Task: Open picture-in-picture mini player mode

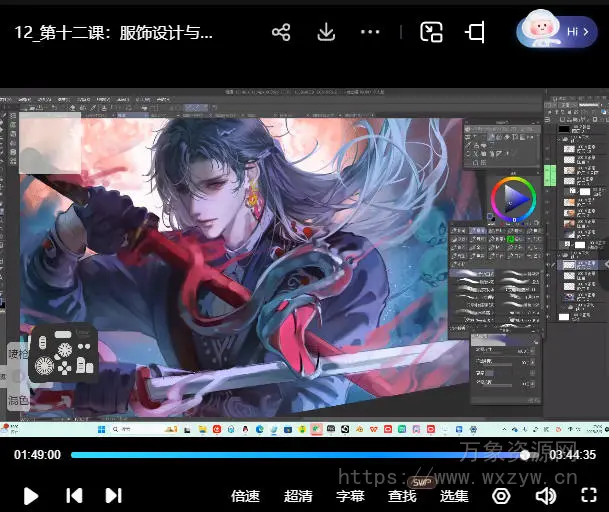Action: [431, 33]
